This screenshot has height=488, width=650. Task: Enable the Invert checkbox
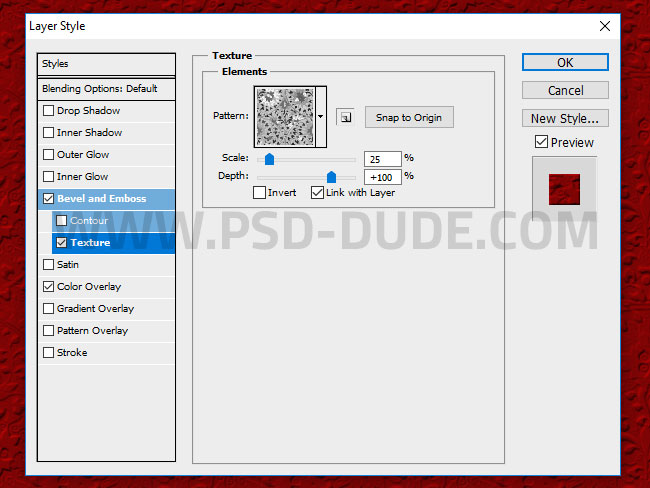click(260, 193)
